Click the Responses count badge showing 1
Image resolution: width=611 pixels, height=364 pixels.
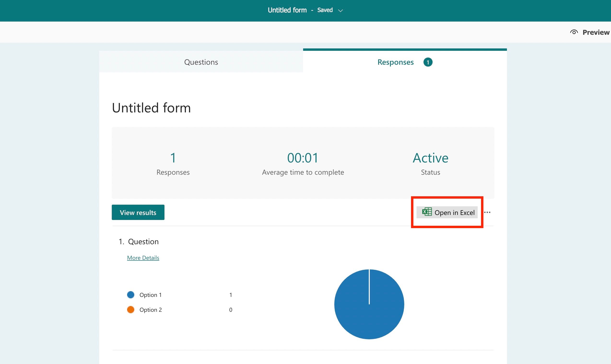[x=428, y=62]
